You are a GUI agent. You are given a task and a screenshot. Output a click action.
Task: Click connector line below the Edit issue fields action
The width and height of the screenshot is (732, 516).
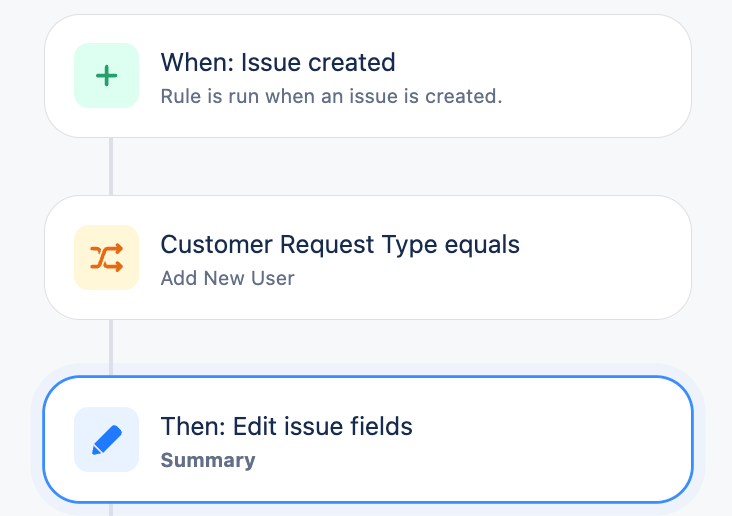[x=111, y=509]
